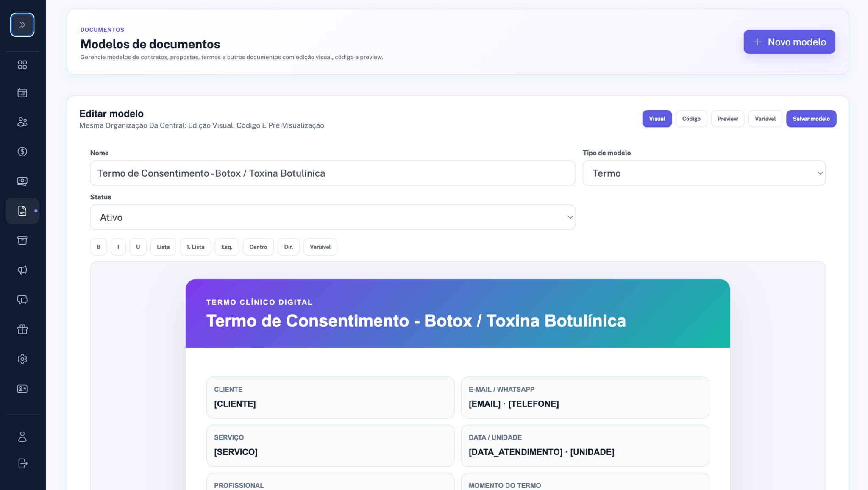The image size is (868, 490).
Task: Insert numbered list with 1. Lista button
Action: 195,247
